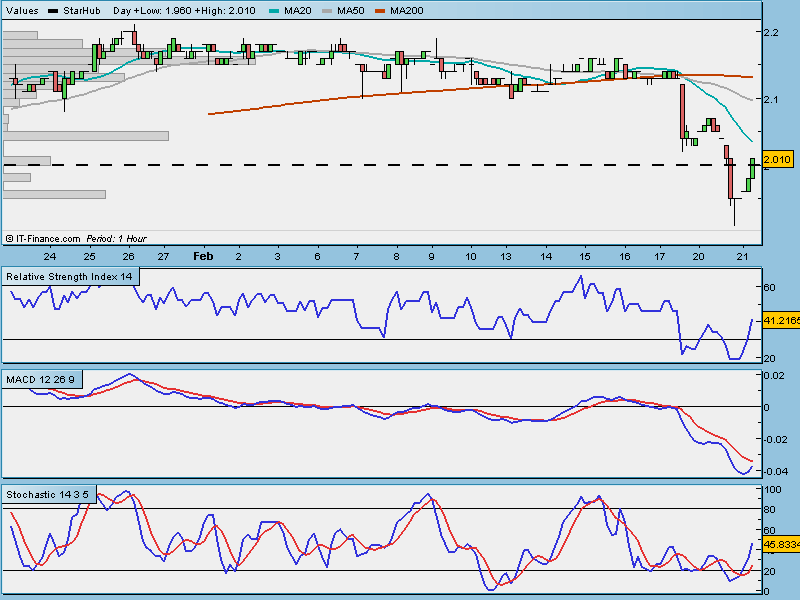Click the 100 level on the Stochastic axis
This screenshot has width=800, height=600.
pos(772,489)
